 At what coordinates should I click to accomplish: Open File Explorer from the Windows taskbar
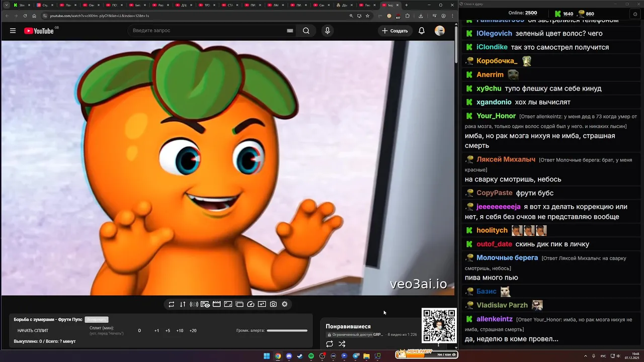(366, 356)
